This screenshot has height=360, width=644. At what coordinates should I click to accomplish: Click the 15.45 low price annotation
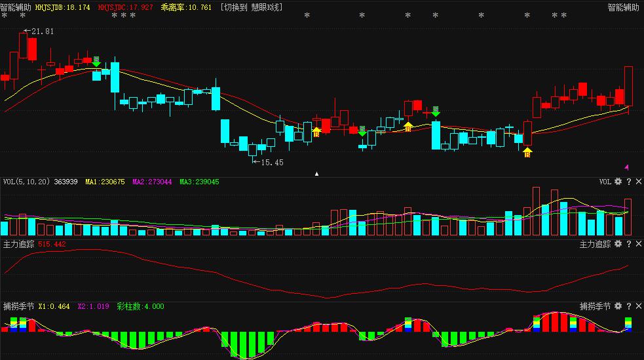[268, 163]
